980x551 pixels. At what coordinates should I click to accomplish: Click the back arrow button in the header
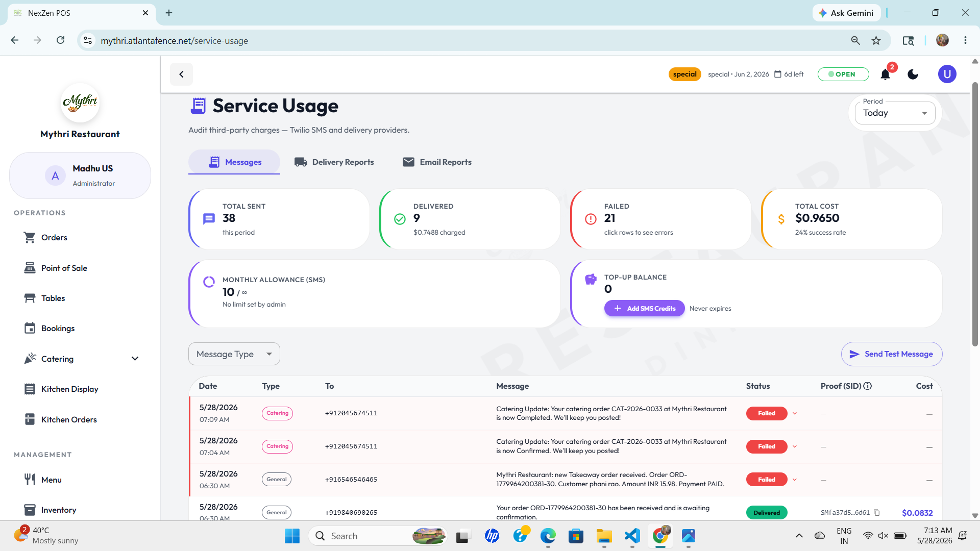point(181,74)
